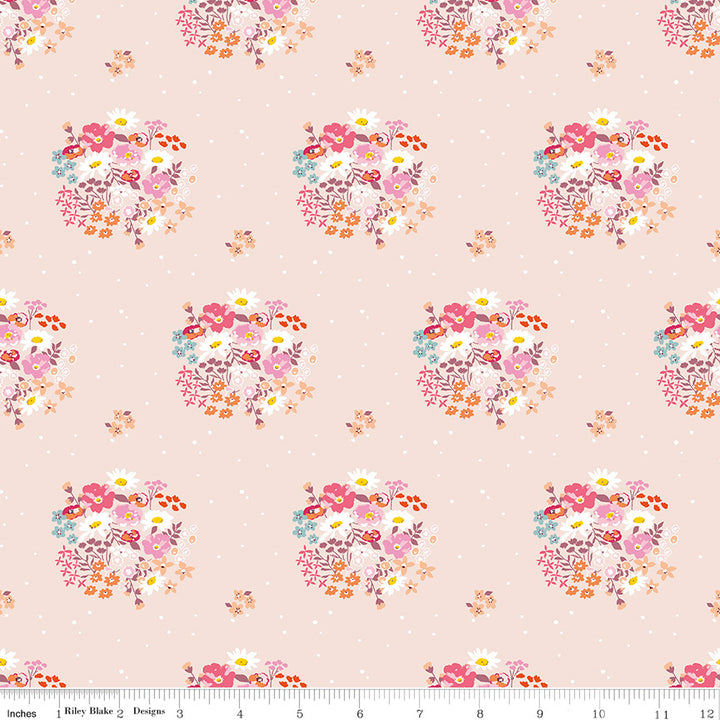Click the number 5 on the ruler
720x720 pixels.
[299, 713]
